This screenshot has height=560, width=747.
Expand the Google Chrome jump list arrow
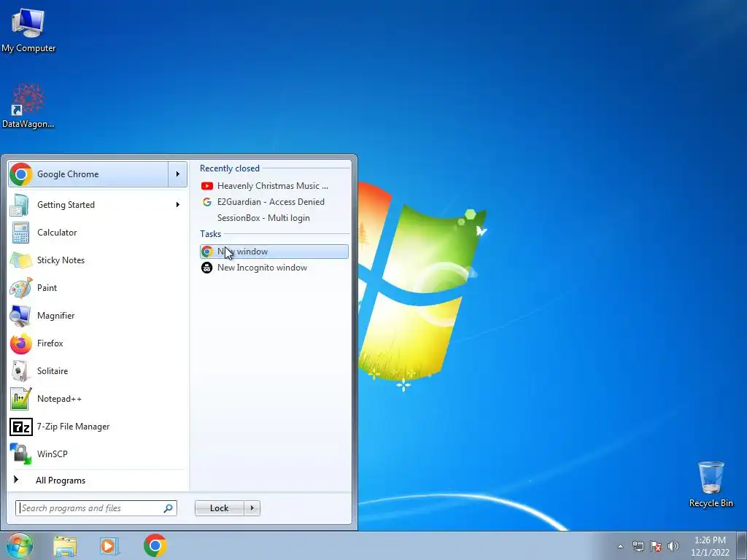coord(178,174)
